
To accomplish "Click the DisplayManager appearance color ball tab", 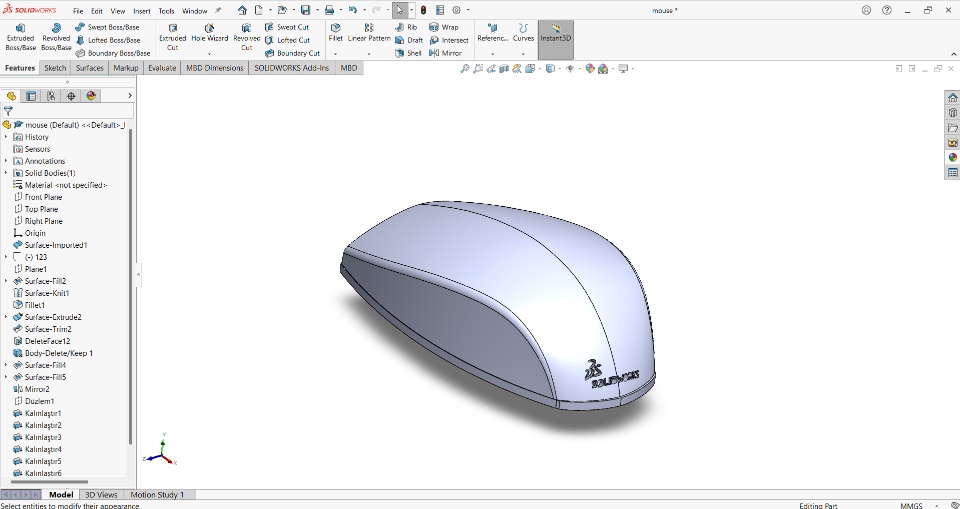I will 91,96.
